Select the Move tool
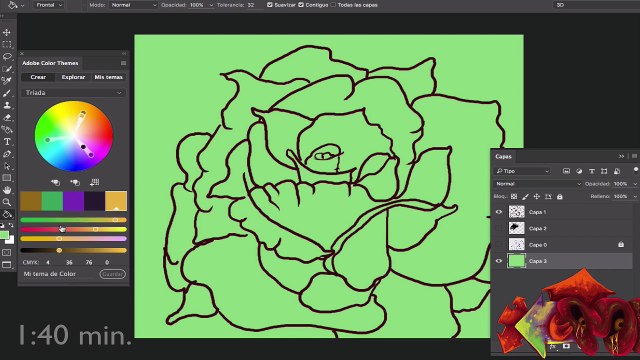The image size is (640, 360). tap(7, 32)
